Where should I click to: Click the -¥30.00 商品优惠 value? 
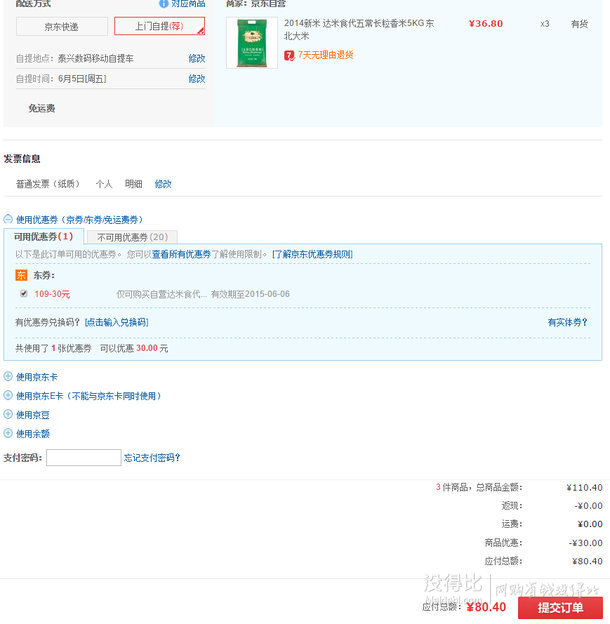coord(585,543)
